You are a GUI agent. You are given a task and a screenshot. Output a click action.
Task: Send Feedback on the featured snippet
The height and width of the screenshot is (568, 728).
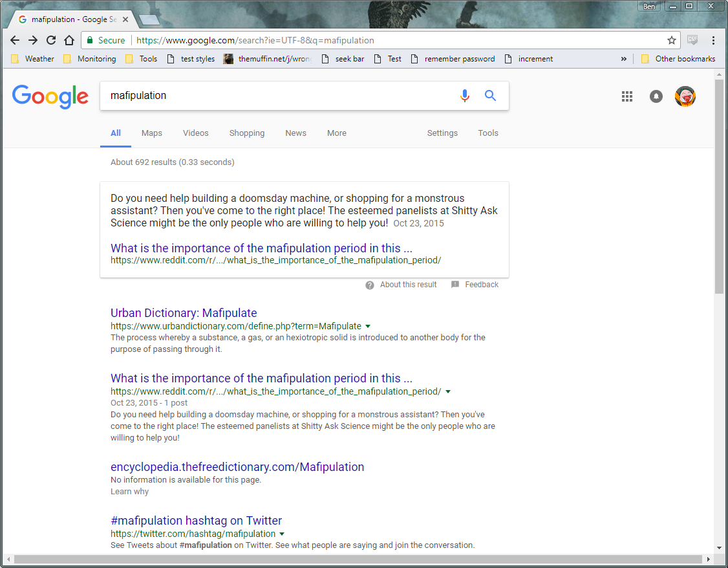475,285
